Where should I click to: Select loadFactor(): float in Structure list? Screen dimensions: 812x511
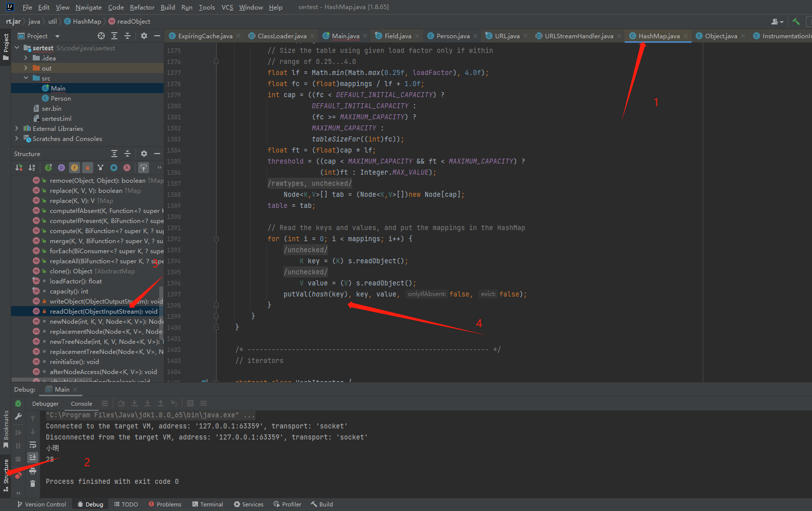[x=76, y=281]
